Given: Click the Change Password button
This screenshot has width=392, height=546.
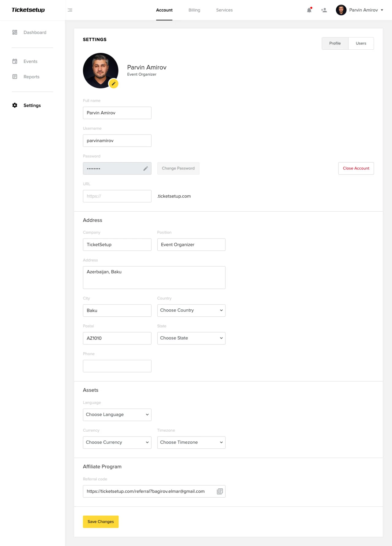Looking at the screenshot, I should click(x=178, y=168).
